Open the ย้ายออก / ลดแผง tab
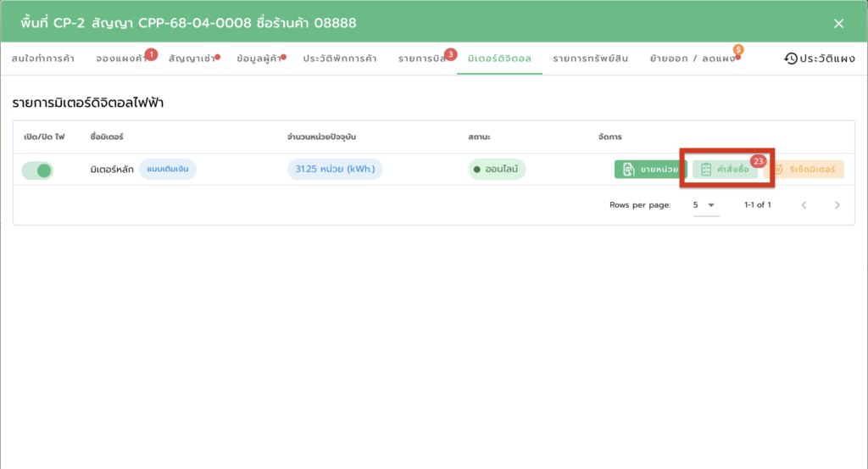Viewport: 868px width, 469px height. coord(692,59)
